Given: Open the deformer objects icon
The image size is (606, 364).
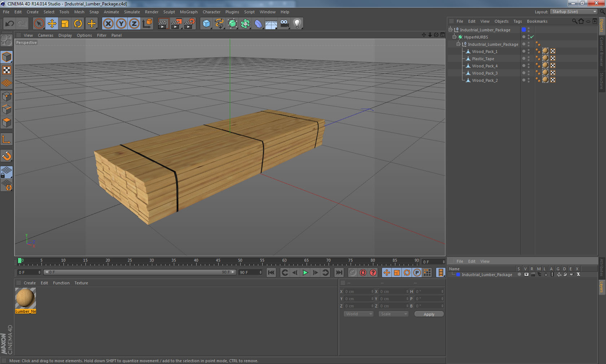Looking at the screenshot, I should point(258,24).
